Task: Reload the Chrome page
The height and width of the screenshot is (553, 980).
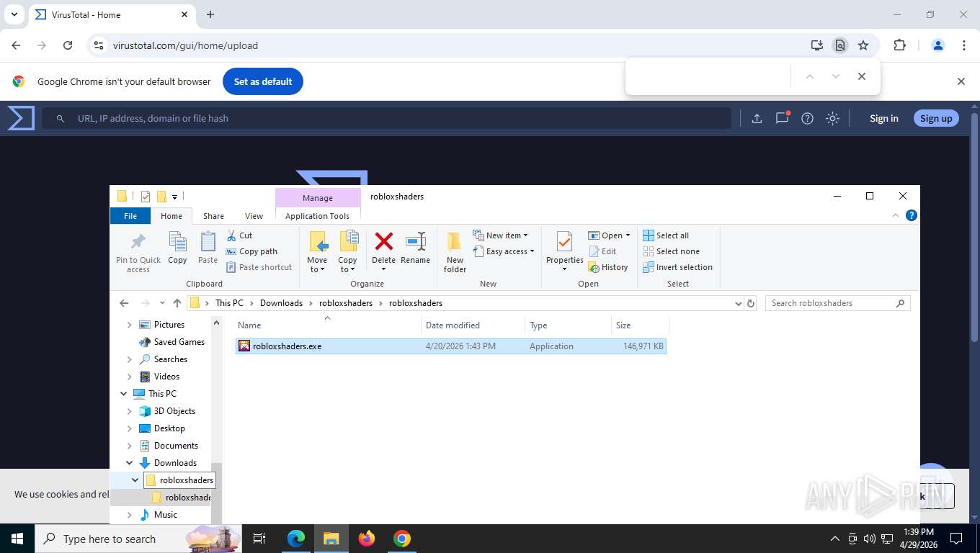Action: click(x=68, y=45)
